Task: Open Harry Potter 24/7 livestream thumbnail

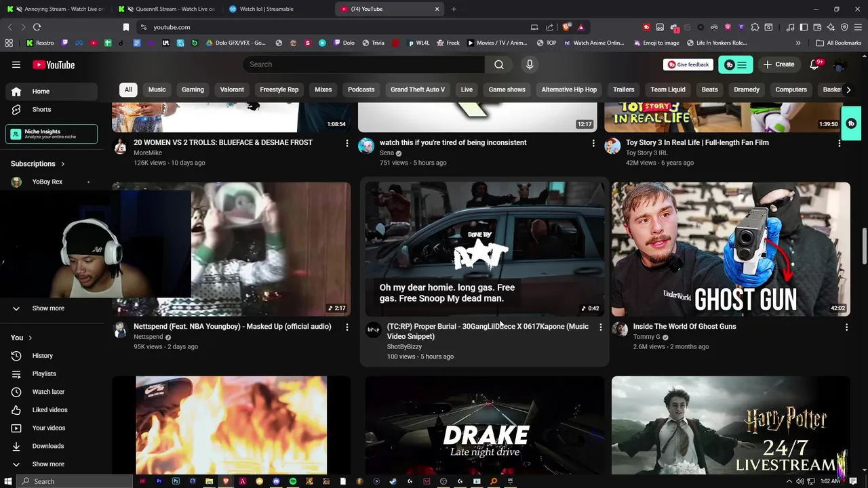Action: pos(730,426)
